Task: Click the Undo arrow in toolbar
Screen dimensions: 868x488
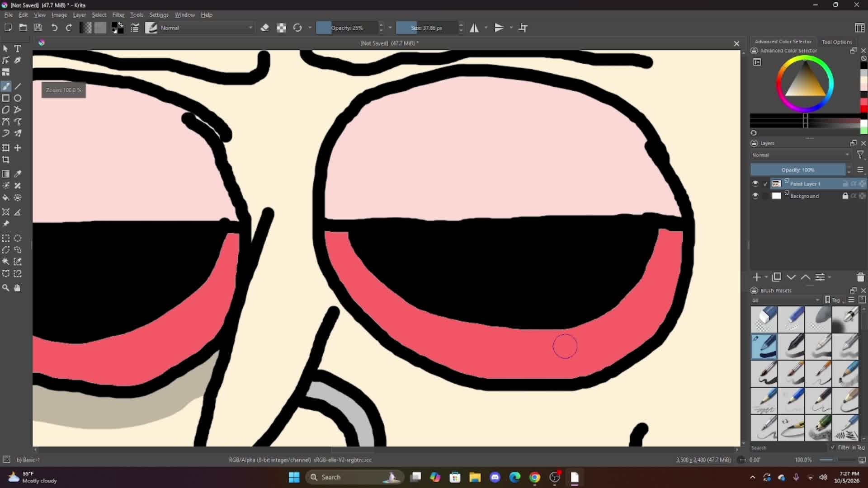Action: (54, 28)
